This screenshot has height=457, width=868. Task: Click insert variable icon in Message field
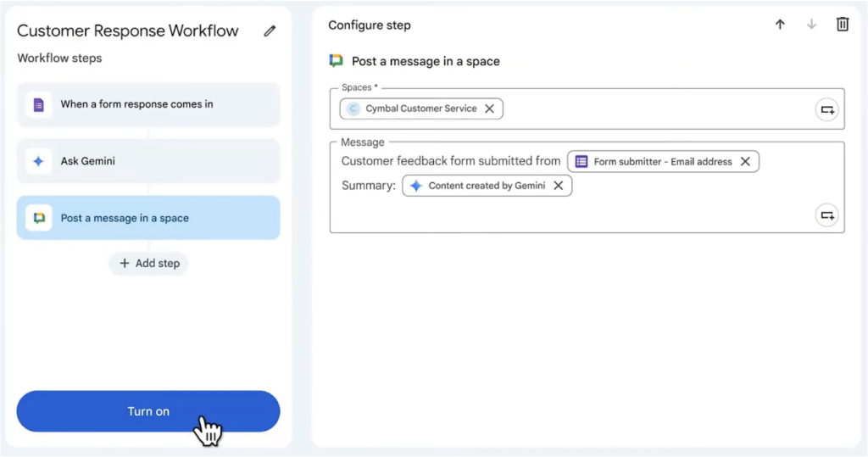click(x=826, y=215)
